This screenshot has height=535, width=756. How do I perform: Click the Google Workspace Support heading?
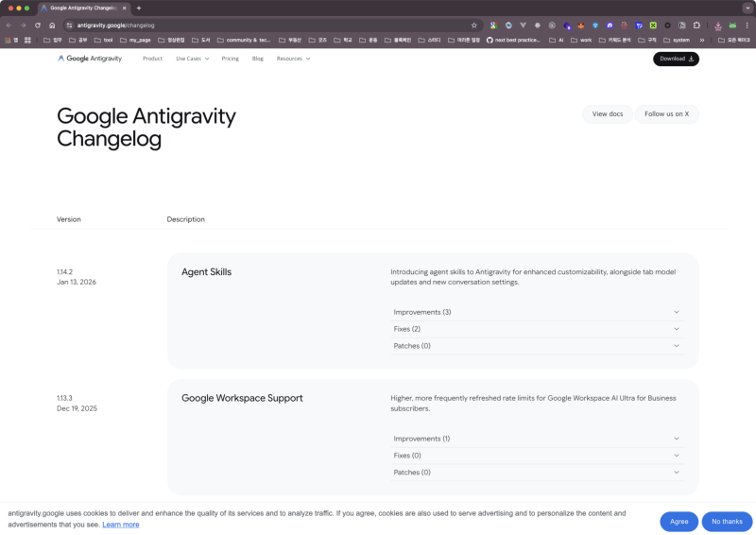[x=242, y=398]
